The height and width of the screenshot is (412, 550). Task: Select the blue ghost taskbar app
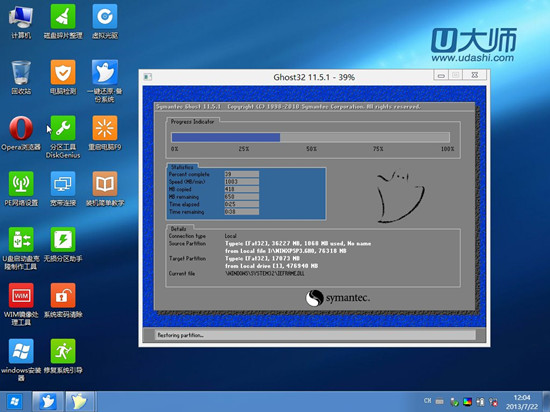click(x=48, y=401)
